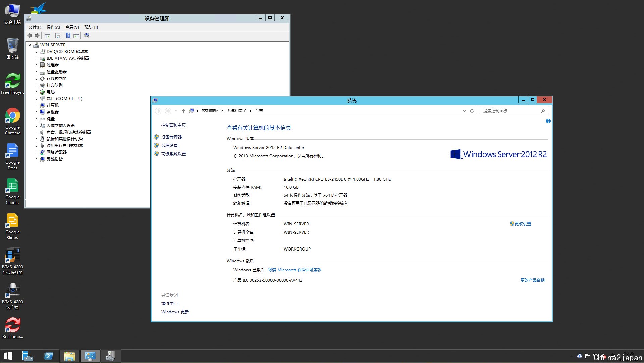Screen dimensions: 644x363
Task: Select 声音、视频和游戏控制器 tree item
Action: tap(69, 132)
